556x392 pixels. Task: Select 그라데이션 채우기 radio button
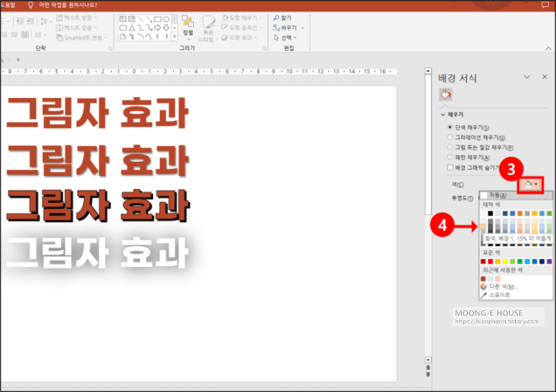click(x=450, y=137)
